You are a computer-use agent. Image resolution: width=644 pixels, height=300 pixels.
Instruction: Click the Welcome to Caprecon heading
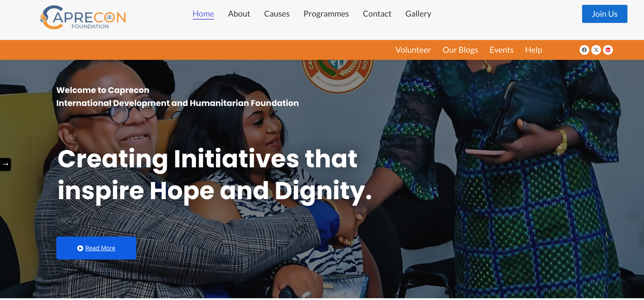click(103, 90)
